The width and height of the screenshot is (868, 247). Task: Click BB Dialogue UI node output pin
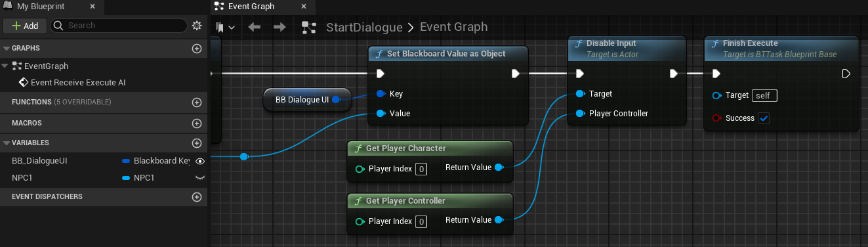click(x=336, y=100)
